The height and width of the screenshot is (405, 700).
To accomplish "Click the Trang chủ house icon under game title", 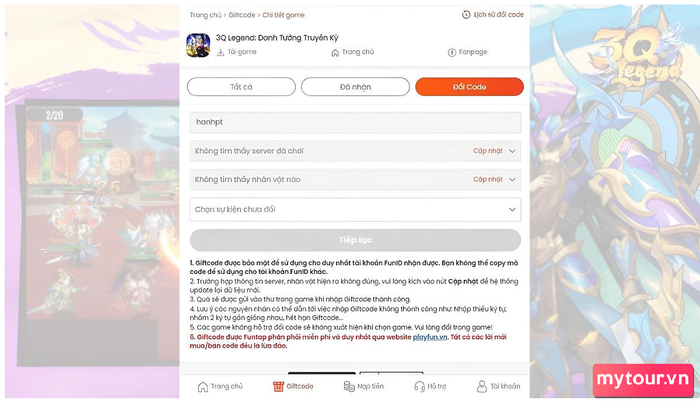I will pos(335,53).
